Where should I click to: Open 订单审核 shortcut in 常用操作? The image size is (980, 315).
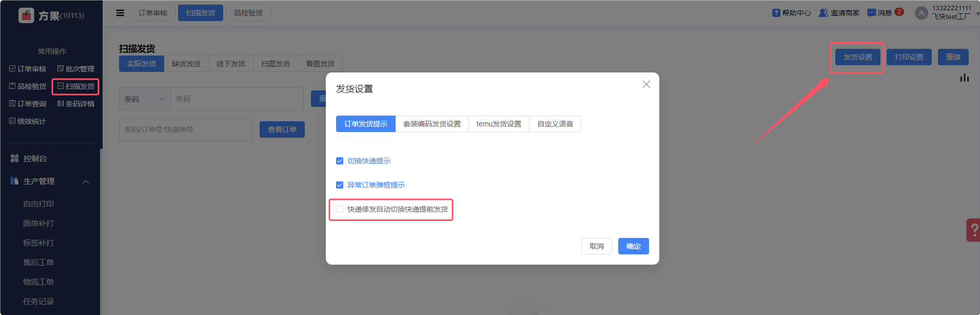[x=28, y=69]
